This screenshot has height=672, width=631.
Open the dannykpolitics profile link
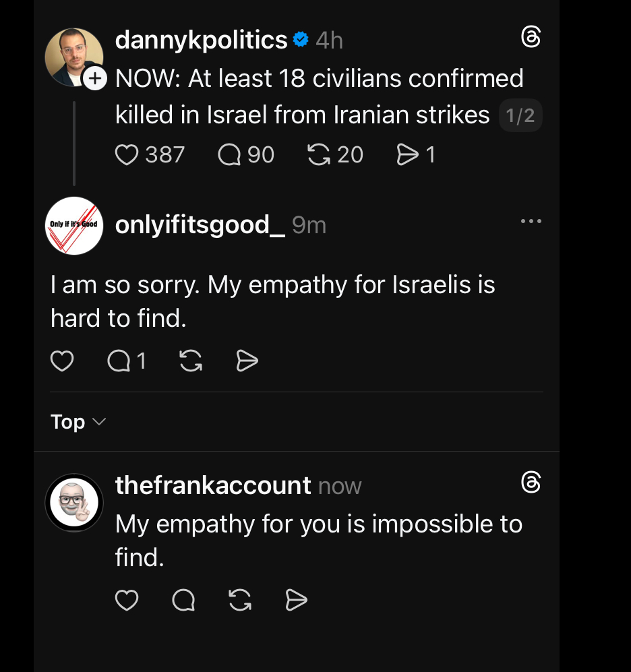(x=202, y=40)
